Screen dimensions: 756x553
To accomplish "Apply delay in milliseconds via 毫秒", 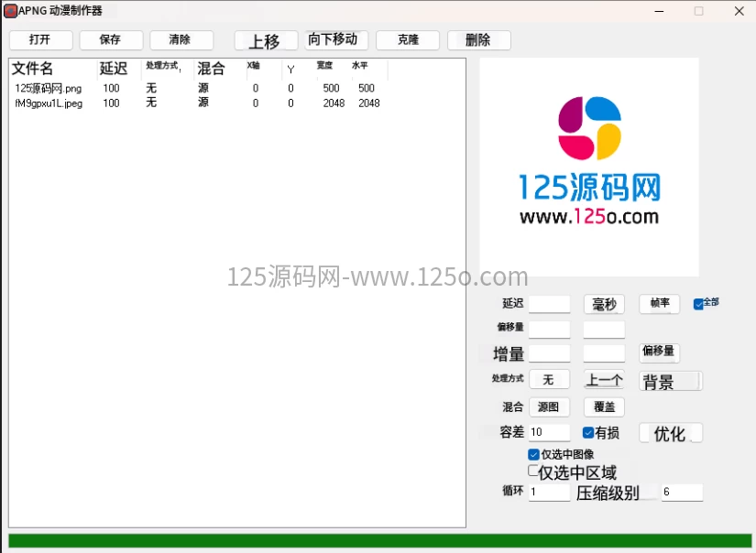I will point(604,303).
